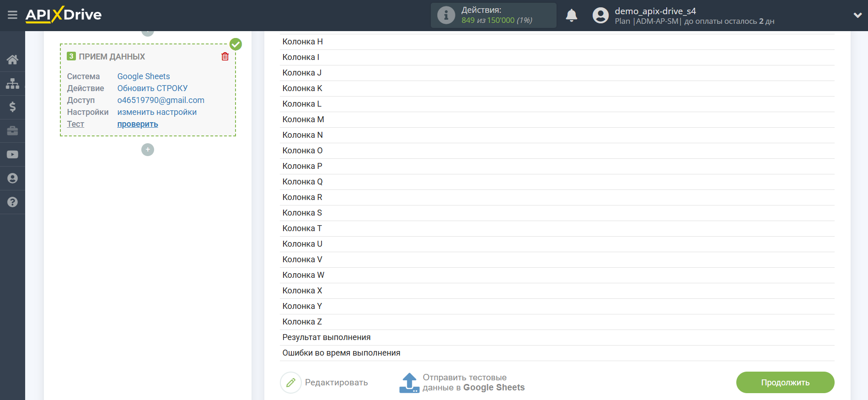Click 'Колонка J' row
This screenshot has width=868, height=400.
(x=557, y=73)
